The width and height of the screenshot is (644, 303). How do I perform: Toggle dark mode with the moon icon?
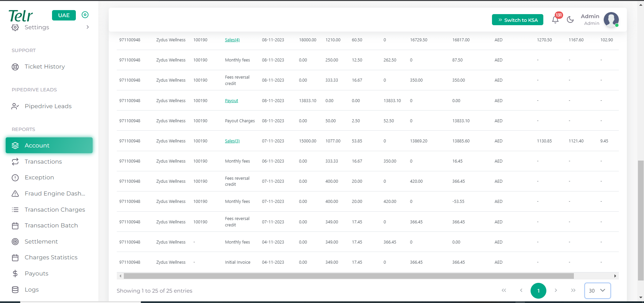[x=570, y=19]
